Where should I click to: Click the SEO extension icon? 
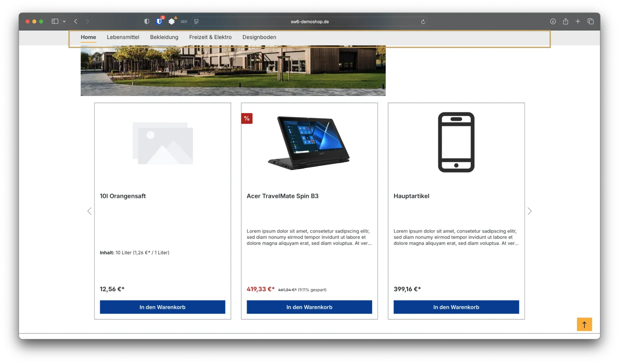tap(184, 22)
